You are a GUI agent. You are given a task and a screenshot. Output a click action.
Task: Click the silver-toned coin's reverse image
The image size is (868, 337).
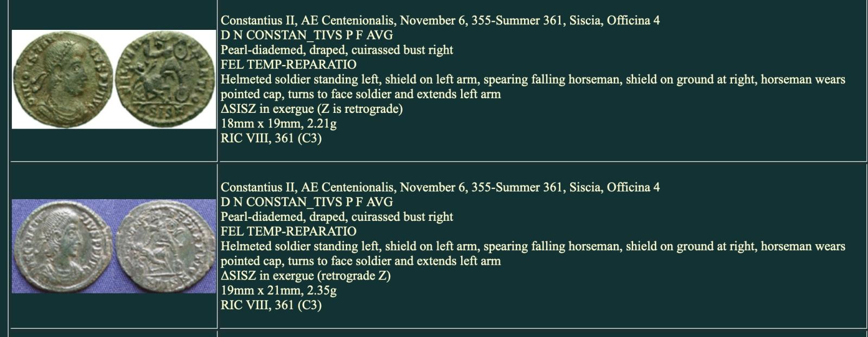(x=166, y=246)
